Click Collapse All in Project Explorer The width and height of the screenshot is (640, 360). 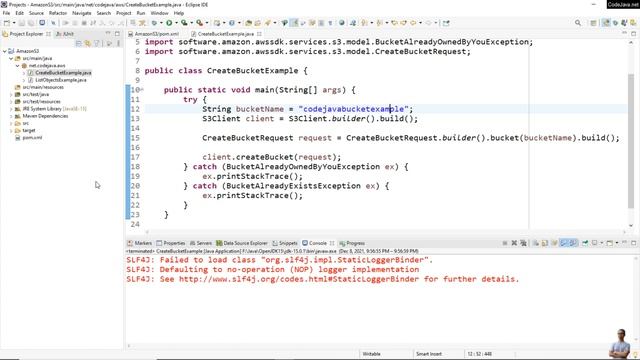[x=78, y=43]
